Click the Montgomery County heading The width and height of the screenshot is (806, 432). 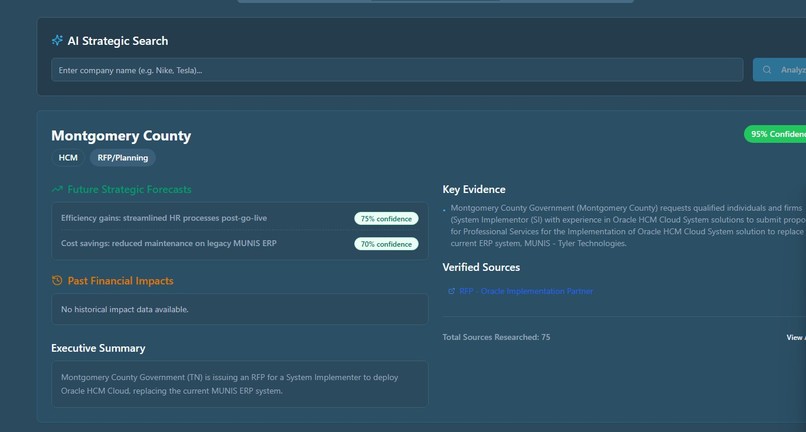tap(121, 136)
